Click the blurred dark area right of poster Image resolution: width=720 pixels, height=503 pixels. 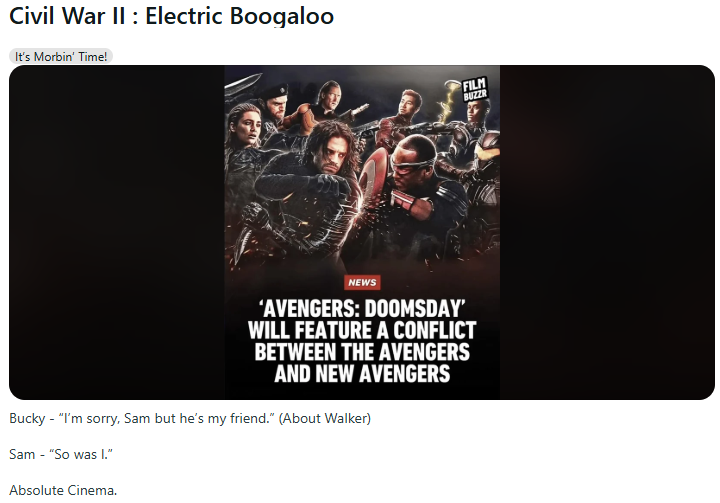click(607, 232)
